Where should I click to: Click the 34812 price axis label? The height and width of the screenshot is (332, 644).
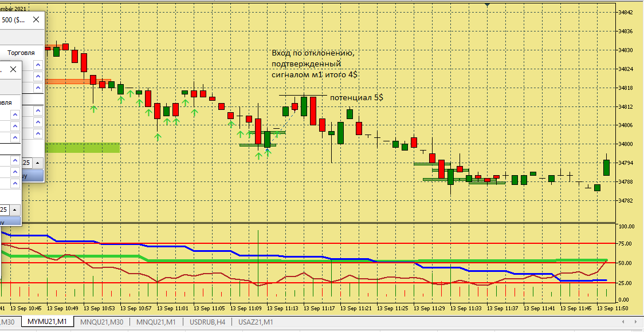pyautogui.click(x=626, y=106)
